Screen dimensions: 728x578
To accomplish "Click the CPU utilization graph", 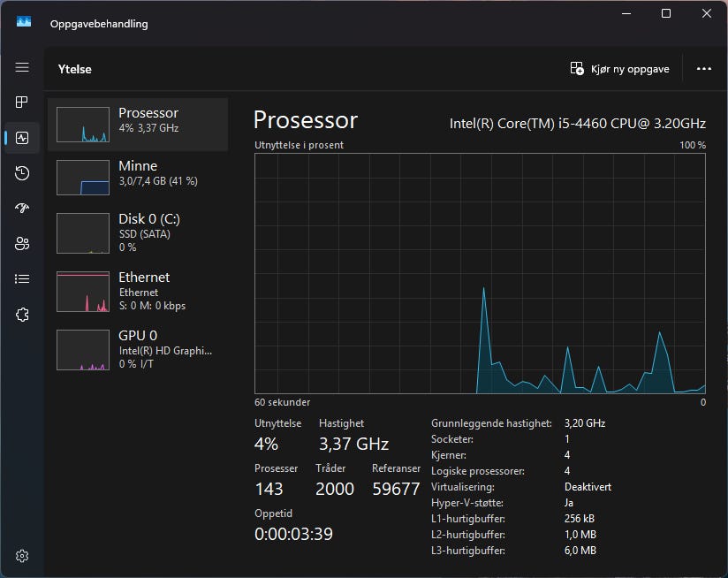I will [480, 273].
